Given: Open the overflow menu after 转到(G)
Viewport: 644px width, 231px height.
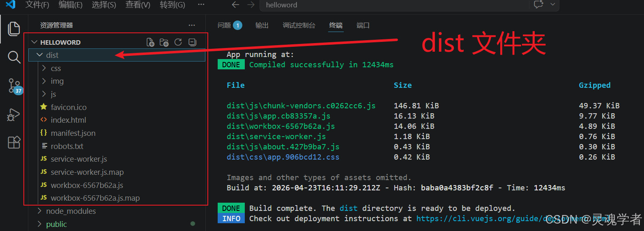Looking at the screenshot, I should 201,5.
